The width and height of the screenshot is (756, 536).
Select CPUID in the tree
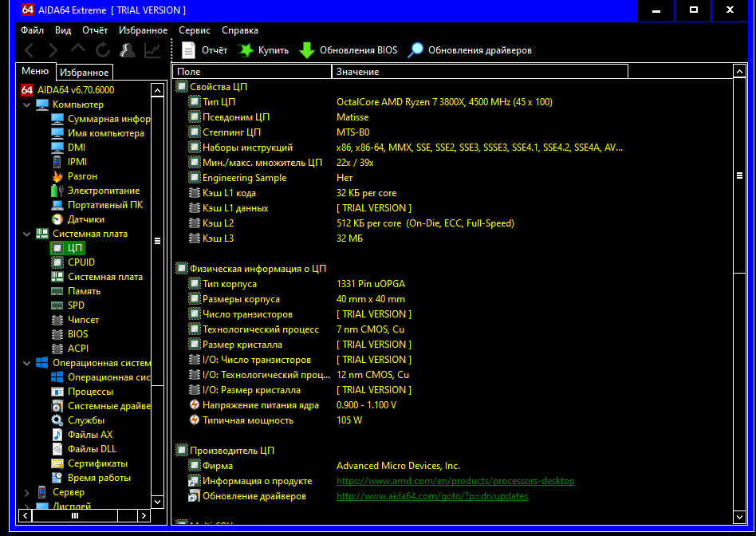coord(81,262)
